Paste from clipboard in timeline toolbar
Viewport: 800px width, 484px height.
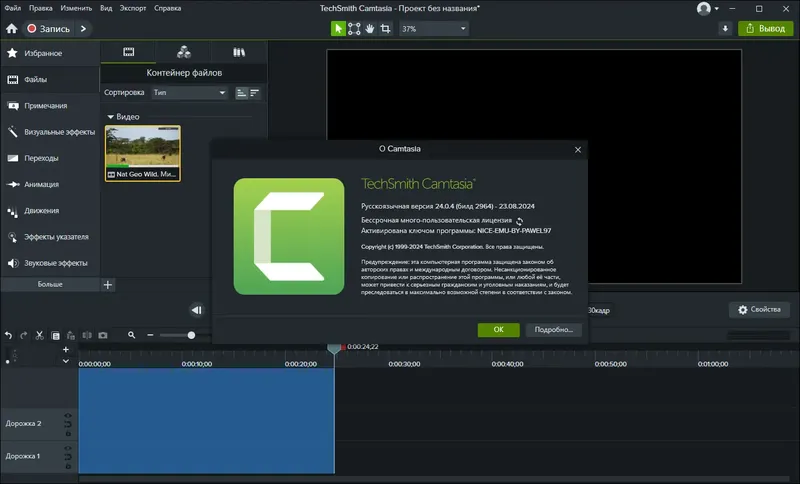click(71, 336)
